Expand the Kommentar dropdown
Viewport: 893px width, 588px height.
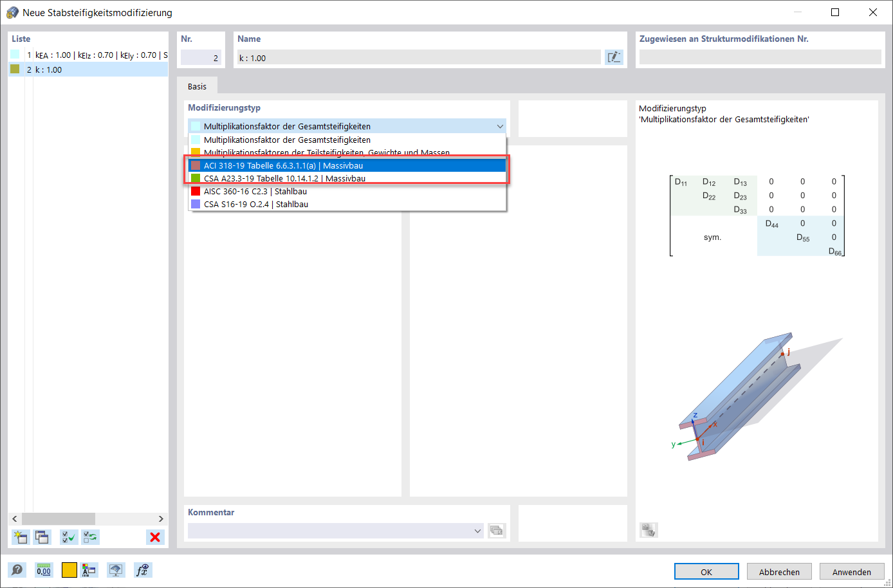(477, 531)
